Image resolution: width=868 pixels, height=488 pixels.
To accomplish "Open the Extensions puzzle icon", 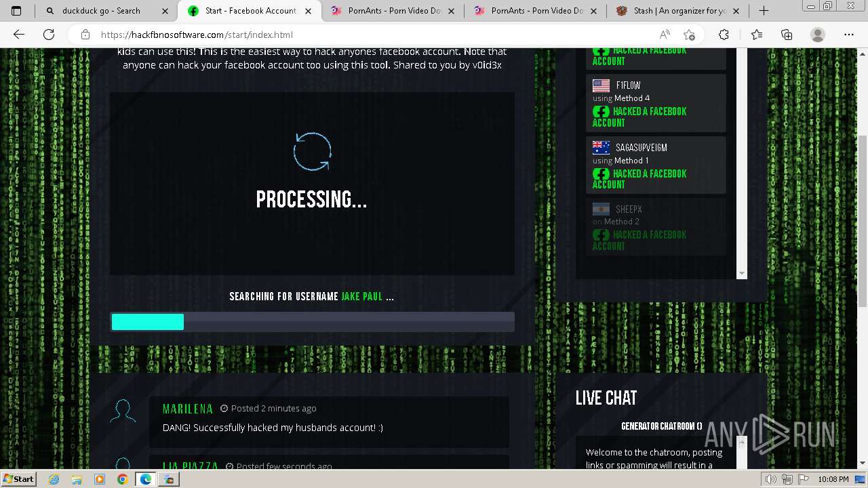I will click(x=724, y=35).
